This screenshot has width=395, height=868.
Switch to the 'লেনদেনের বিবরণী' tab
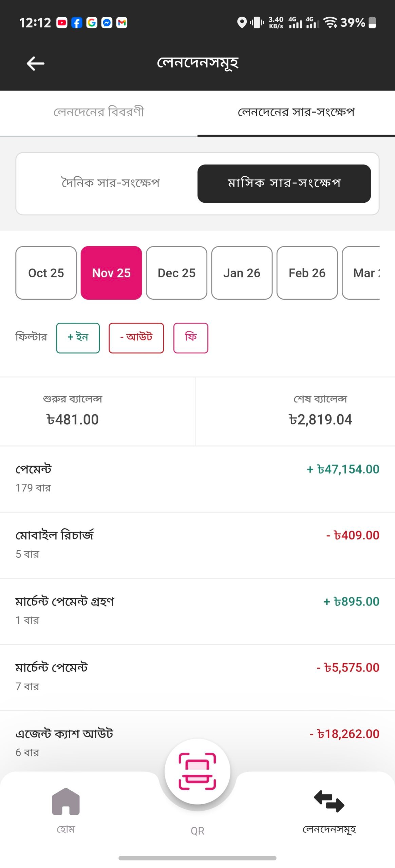coord(99,112)
